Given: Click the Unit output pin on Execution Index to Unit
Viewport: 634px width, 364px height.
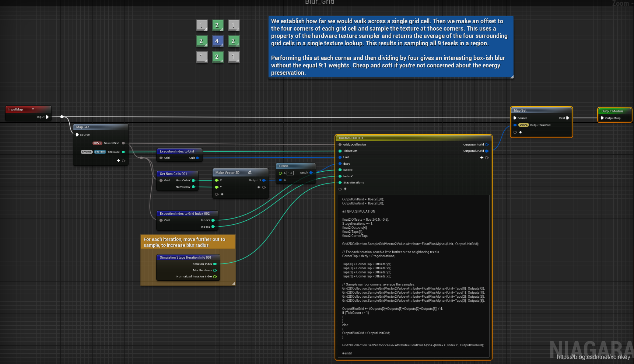Looking at the screenshot, I should pyautogui.click(x=197, y=158).
